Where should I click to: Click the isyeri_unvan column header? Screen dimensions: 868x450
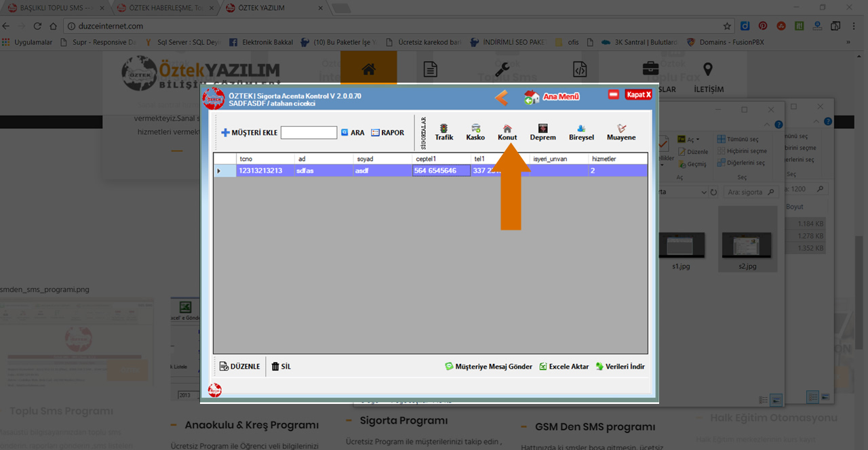(x=559, y=159)
